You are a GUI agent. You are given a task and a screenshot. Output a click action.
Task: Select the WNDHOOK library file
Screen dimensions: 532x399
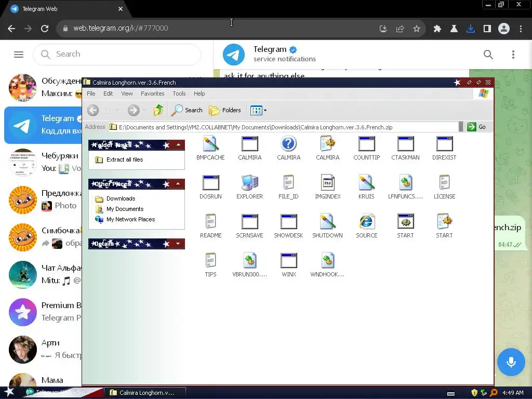coord(327,261)
